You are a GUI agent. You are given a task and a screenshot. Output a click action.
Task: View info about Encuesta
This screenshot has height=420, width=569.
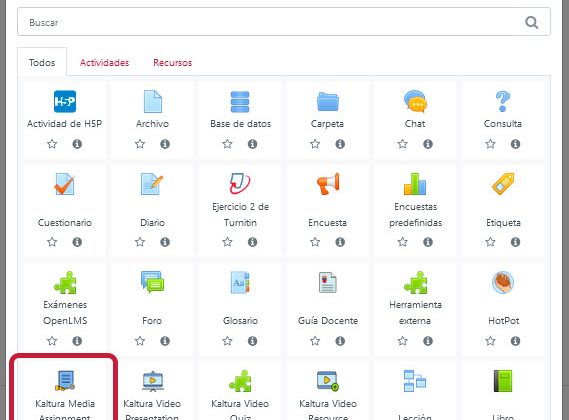coord(340,242)
